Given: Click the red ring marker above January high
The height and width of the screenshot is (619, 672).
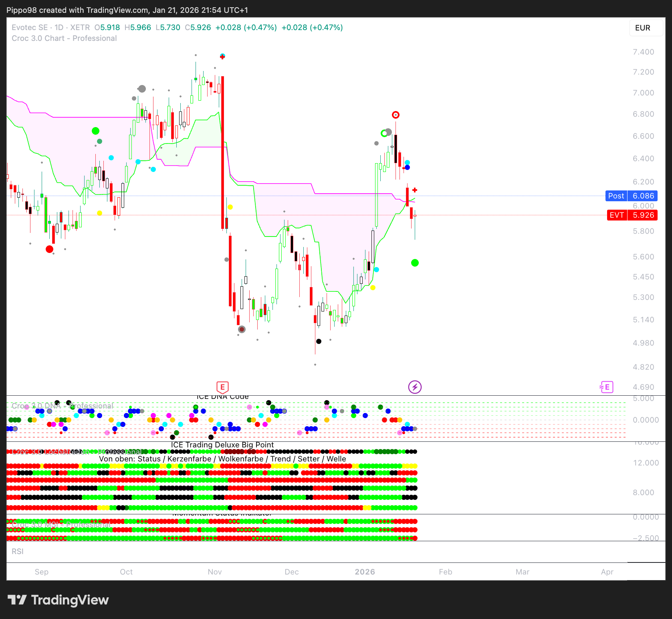Looking at the screenshot, I should (396, 115).
